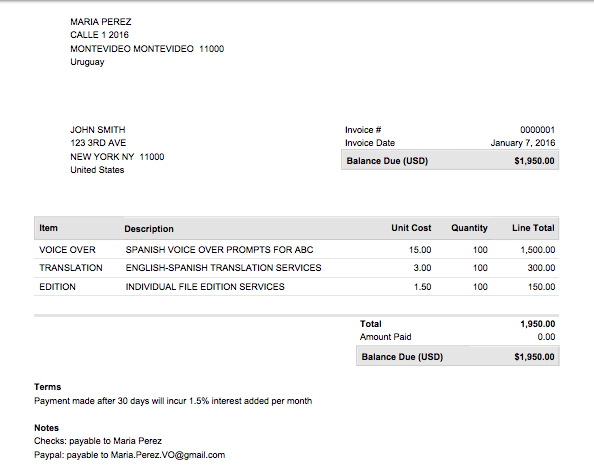Screen dimensions: 594x471
Task: Select sender name 'MARIA PEREZ'
Action: 101,22
